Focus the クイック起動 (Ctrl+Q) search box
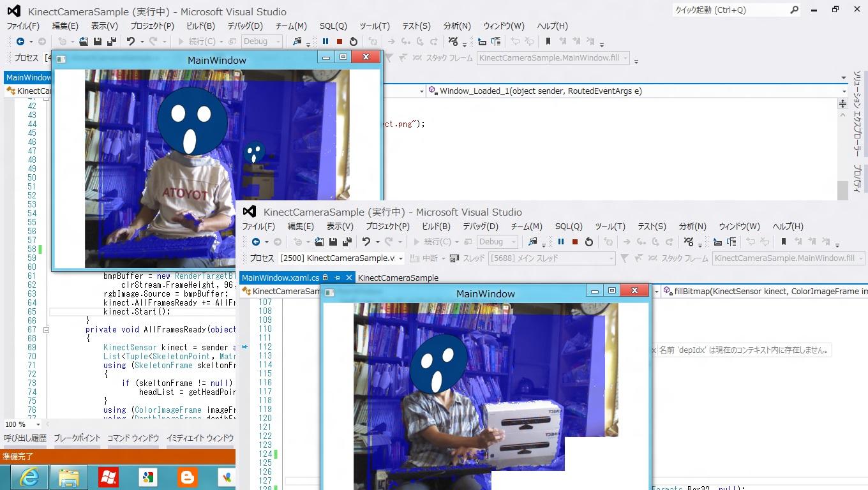 [737, 10]
